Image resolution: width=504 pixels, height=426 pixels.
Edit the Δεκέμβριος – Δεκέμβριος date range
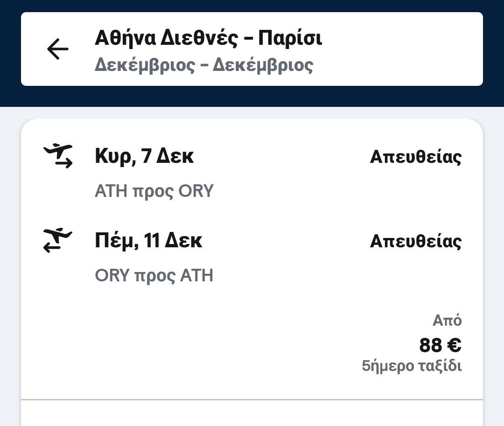point(203,65)
